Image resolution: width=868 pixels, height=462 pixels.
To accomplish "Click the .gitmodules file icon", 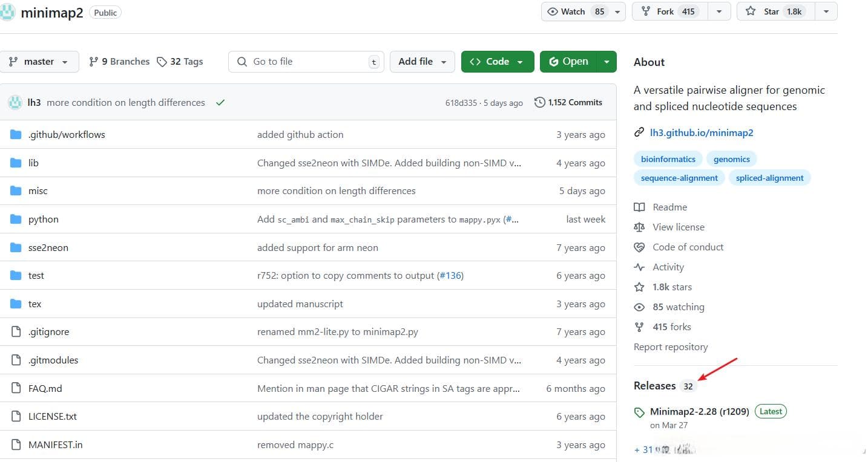I will tap(16, 360).
